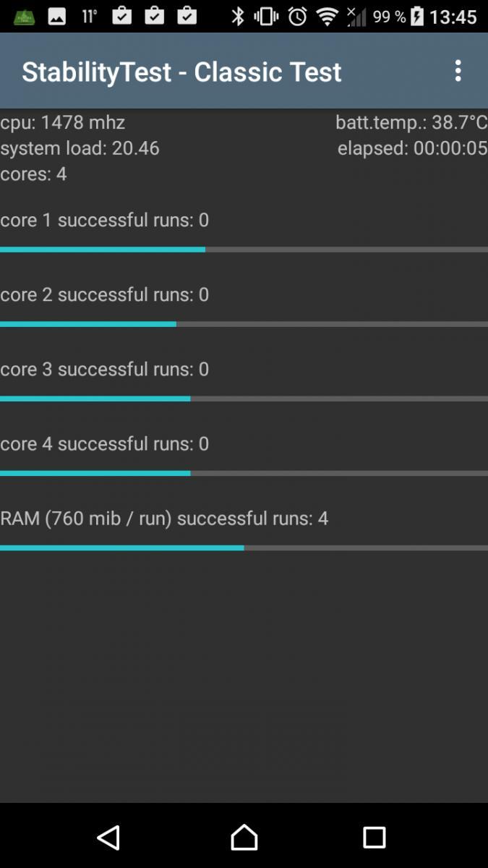The width and height of the screenshot is (488, 868).
Task: Open the recent apps square button
Action: (x=374, y=838)
